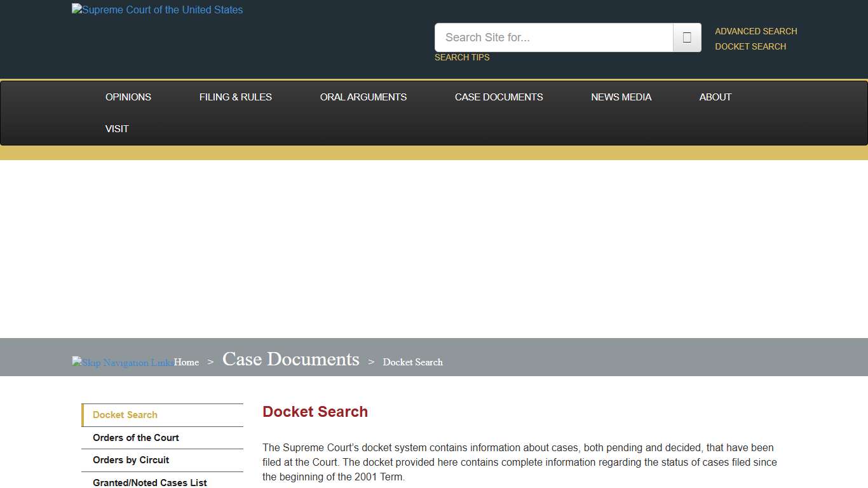Open the FILING & RULES menu
The width and height of the screenshot is (868, 488).
point(235,97)
